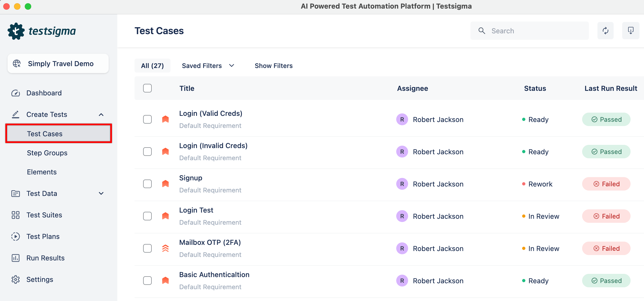
Task: Open Test Cases in the sidebar
Action: point(59,134)
